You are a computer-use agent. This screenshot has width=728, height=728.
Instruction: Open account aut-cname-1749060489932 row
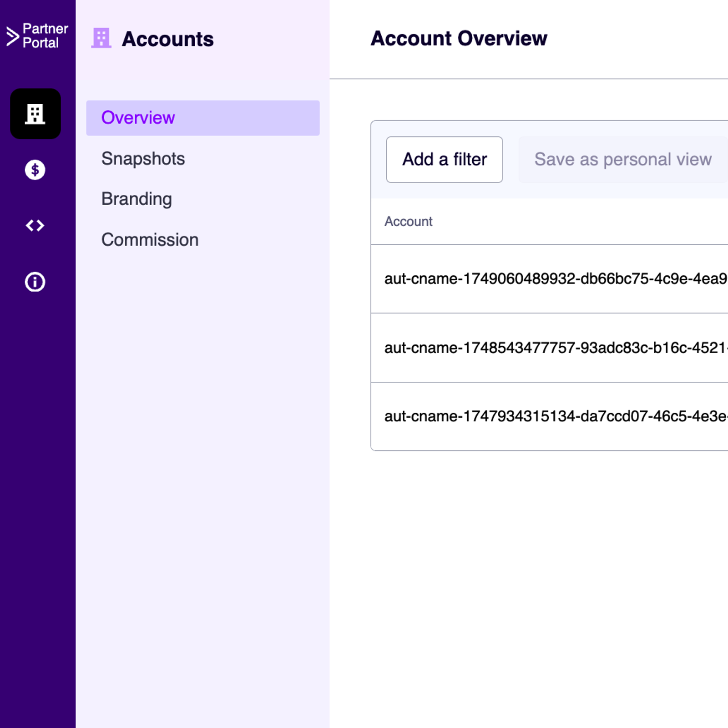[x=555, y=279]
